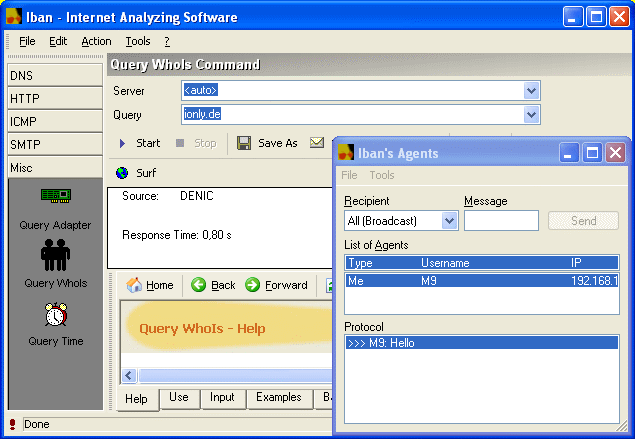This screenshot has width=635, height=439.
Task: Open the Edit menu
Action: [x=58, y=41]
